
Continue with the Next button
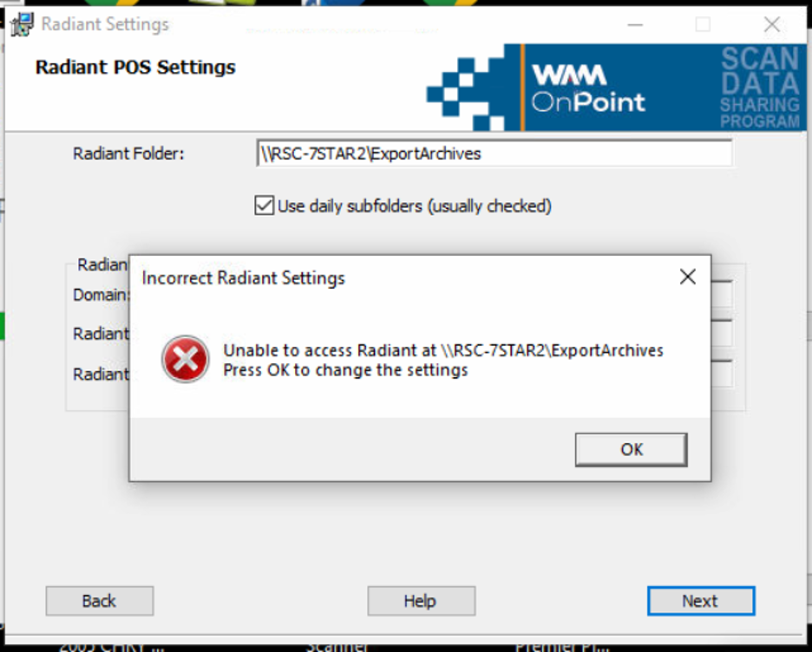click(x=701, y=601)
